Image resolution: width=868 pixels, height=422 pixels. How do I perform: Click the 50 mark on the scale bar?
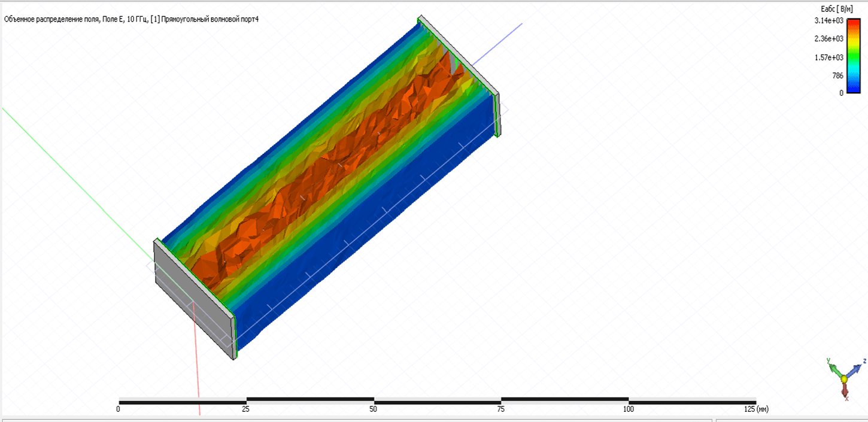(373, 409)
